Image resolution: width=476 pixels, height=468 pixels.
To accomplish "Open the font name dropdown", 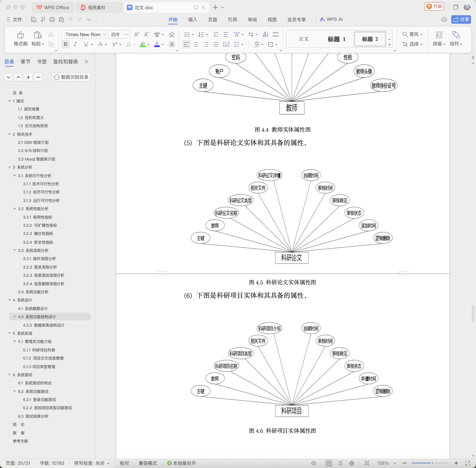I will [x=84, y=34].
